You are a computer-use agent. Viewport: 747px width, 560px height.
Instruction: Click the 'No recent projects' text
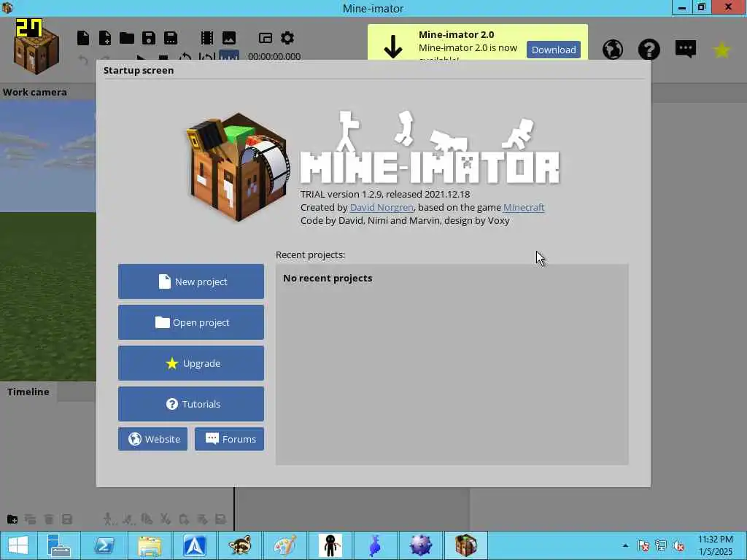[328, 278]
